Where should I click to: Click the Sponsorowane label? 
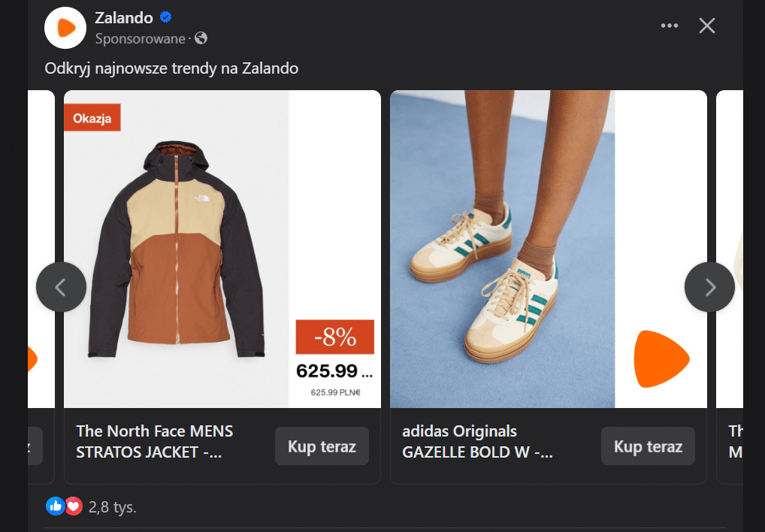140,38
